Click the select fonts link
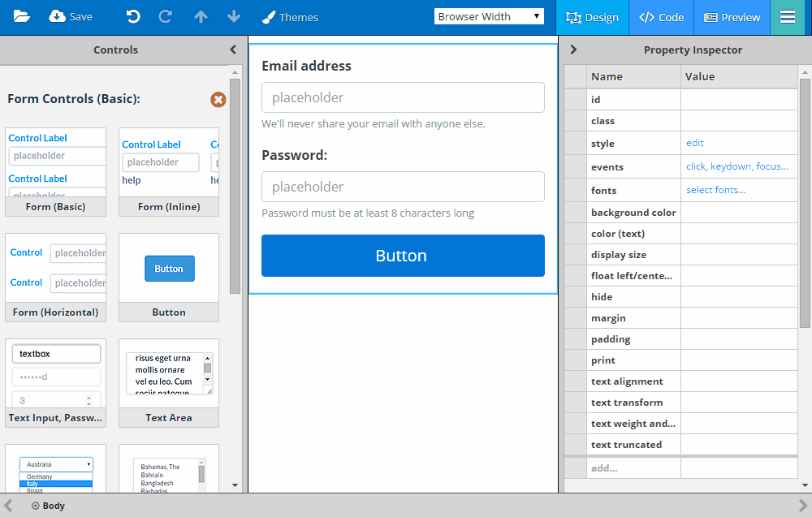Image resolution: width=812 pixels, height=517 pixels. coord(715,190)
